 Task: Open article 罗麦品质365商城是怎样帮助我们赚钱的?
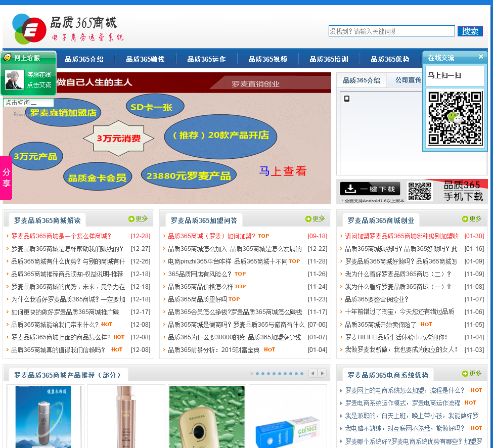point(67,249)
